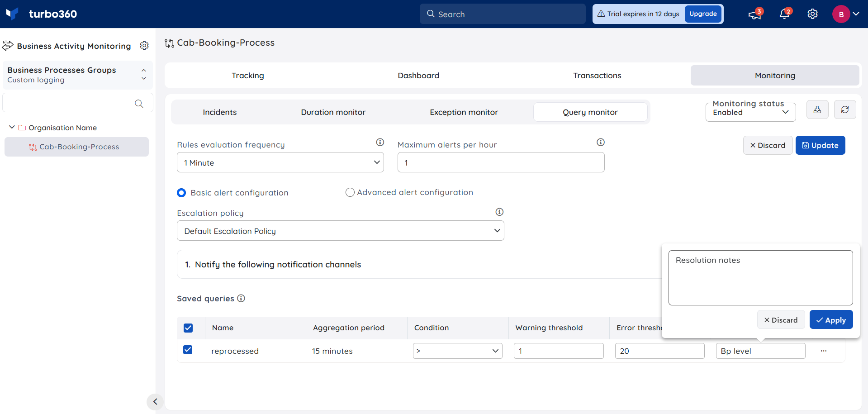
Task: Click the sidebar search magnifier icon
Action: 139,104
